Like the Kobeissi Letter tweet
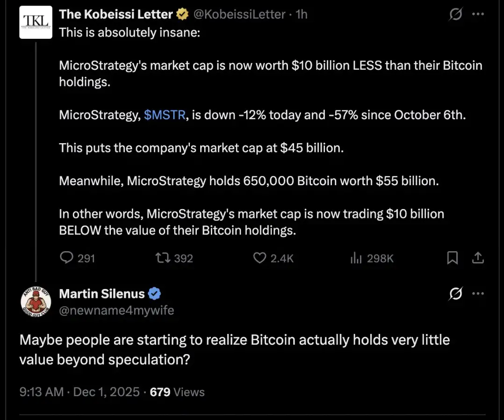Image resolution: width=504 pixels, height=420 pixels. (259, 258)
